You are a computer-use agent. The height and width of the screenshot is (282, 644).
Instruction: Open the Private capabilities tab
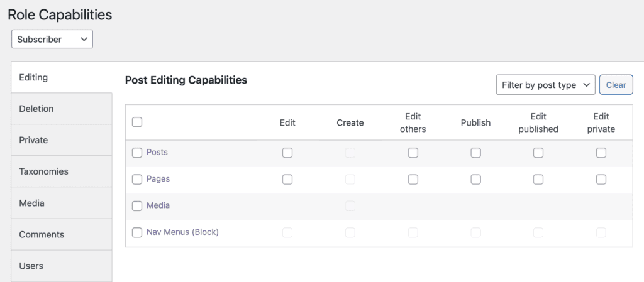point(33,140)
